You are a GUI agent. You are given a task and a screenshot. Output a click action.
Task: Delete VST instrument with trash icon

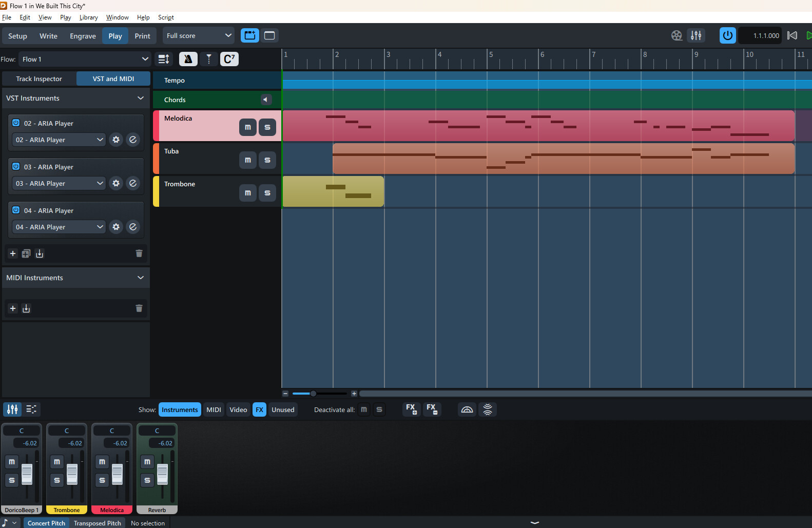(x=139, y=253)
